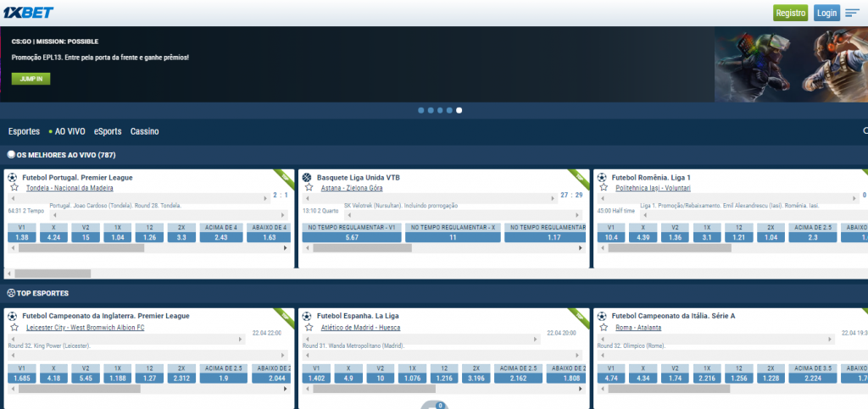The width and height of the screenshot is (868, 409).
Task: Click the live events row horizontal scrollbar thumb
Action: click(x=53, y=274)
